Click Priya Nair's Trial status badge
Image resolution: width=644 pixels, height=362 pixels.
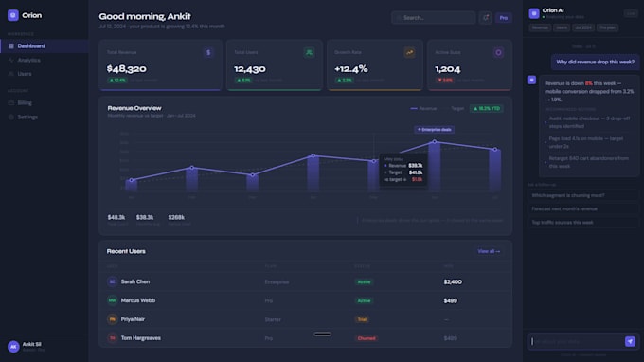pos(362,319)
